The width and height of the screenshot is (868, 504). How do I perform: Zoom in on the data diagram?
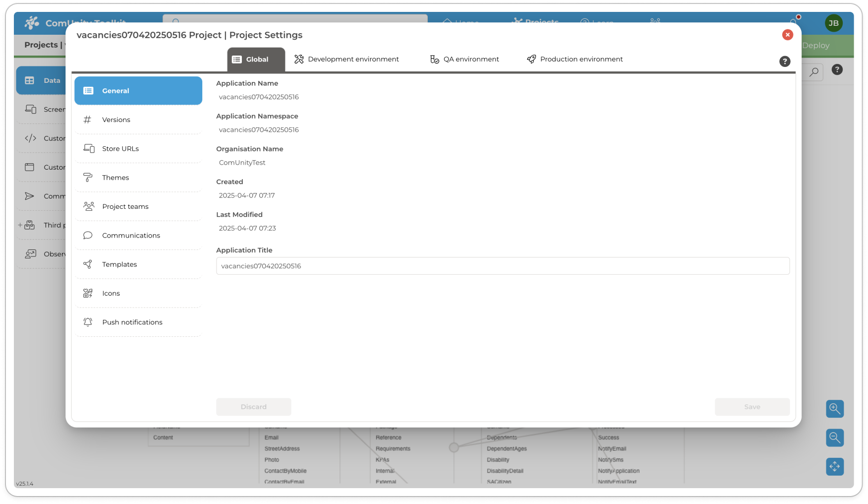835,409
